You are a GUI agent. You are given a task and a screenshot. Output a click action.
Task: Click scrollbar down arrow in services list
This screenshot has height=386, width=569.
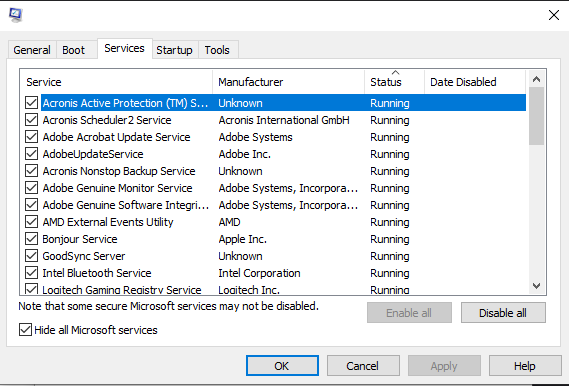(x=536, y=286)
